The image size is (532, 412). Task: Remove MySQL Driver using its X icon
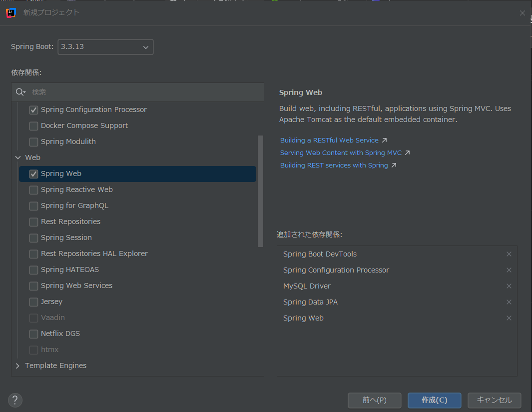(509, 286)
